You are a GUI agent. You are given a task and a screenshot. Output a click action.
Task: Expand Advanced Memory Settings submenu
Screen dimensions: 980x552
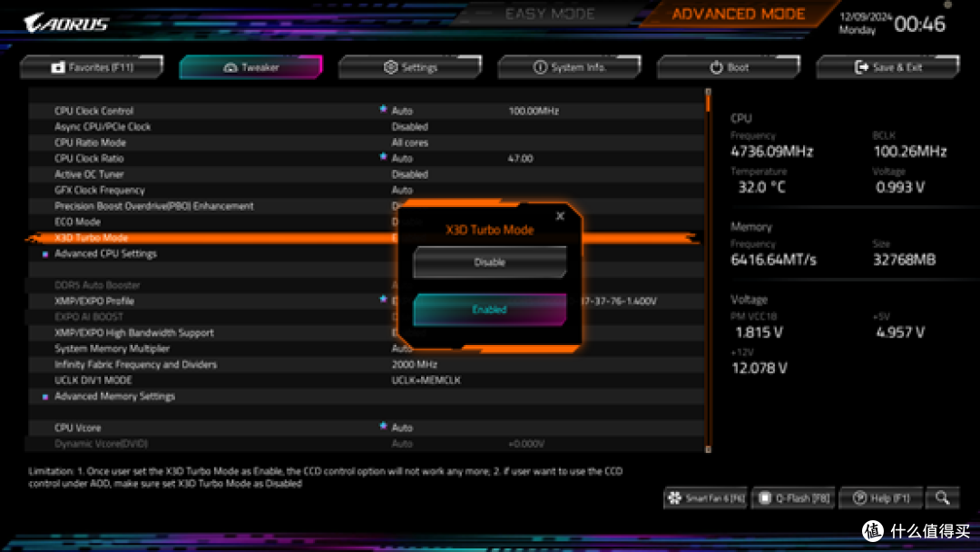tap(114, 396)
